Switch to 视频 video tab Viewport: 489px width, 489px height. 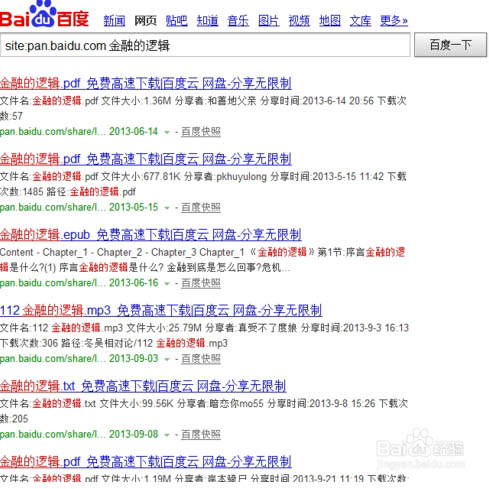(299, 21)
